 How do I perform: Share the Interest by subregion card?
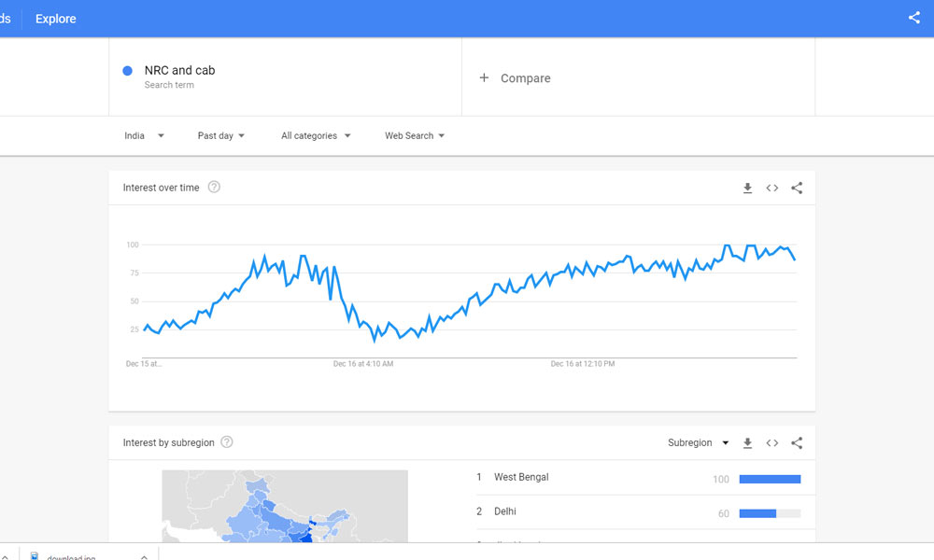[x=797, y=442]
